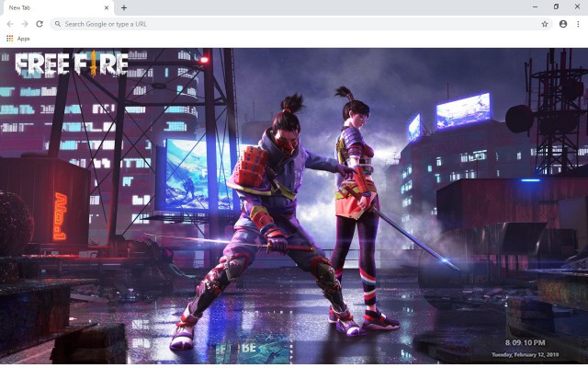Select the New Tab tab
The width and height of the screenshot is (588, 368).
(57, 8)
